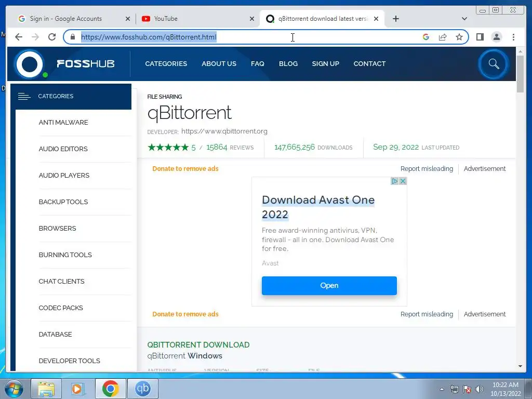The width and height of the screenshot is (532, 399).
Task: Open the SIGN UP navigation item
Action: pos(325,64)
